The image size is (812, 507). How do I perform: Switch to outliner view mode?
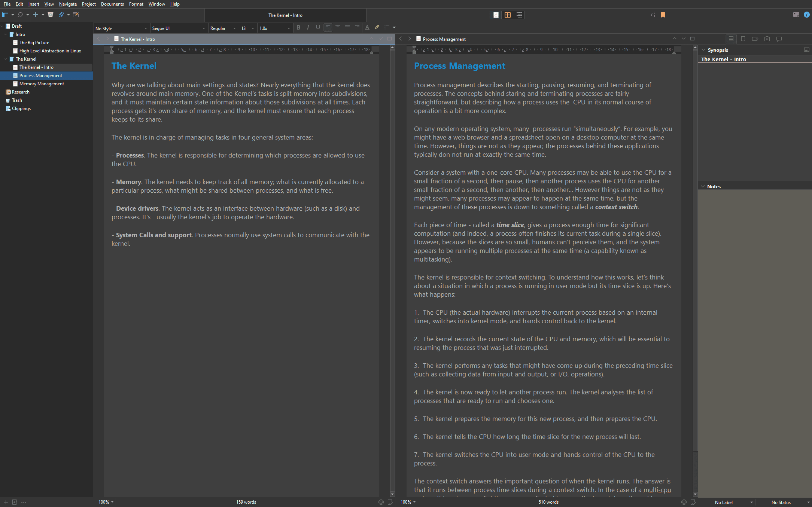[519, 15]
